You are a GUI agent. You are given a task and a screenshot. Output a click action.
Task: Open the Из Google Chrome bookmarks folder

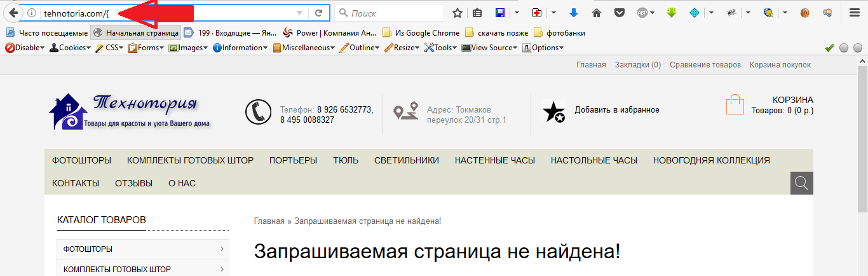[x=421, y=32]
